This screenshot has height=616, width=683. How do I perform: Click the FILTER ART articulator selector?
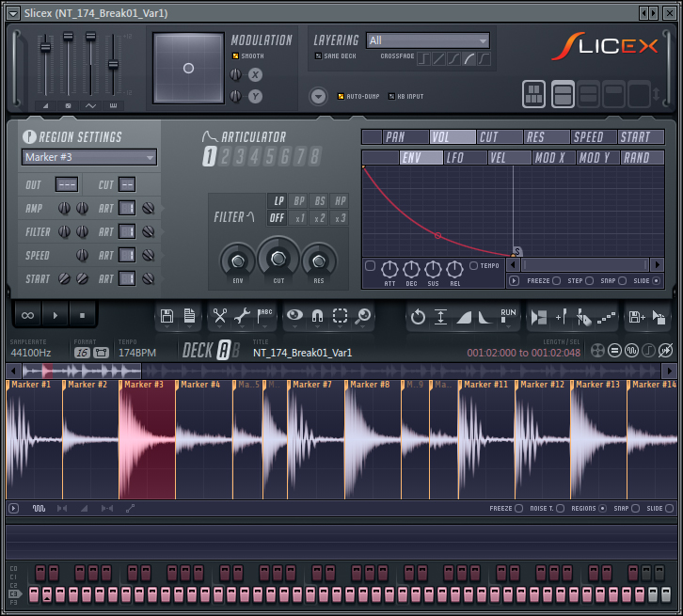pyautogui.click(x=127, y=231)
